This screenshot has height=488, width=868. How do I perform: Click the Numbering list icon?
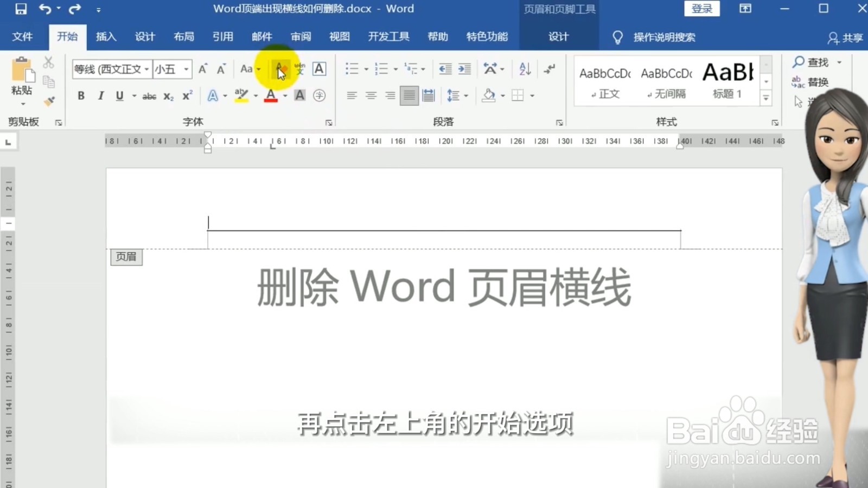click(x=381, y=69)
